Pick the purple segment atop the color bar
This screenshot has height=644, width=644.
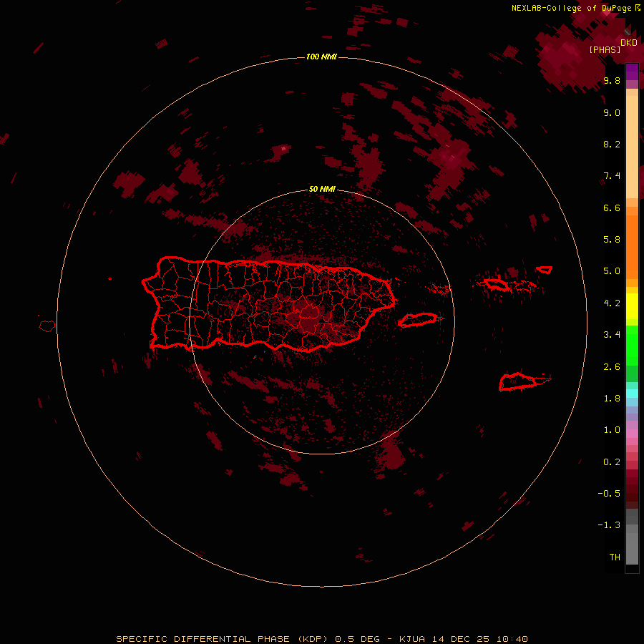[x=632, y=72]
